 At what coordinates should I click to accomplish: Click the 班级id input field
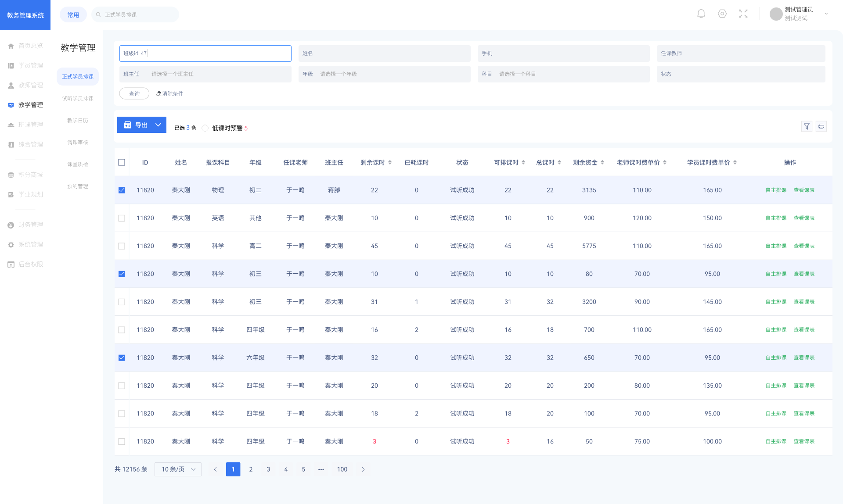tap(205, 53)
